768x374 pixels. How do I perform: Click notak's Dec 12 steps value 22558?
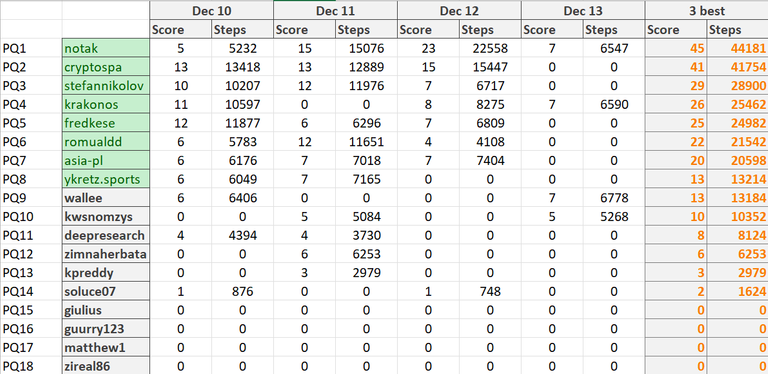[x=490, y=48]
